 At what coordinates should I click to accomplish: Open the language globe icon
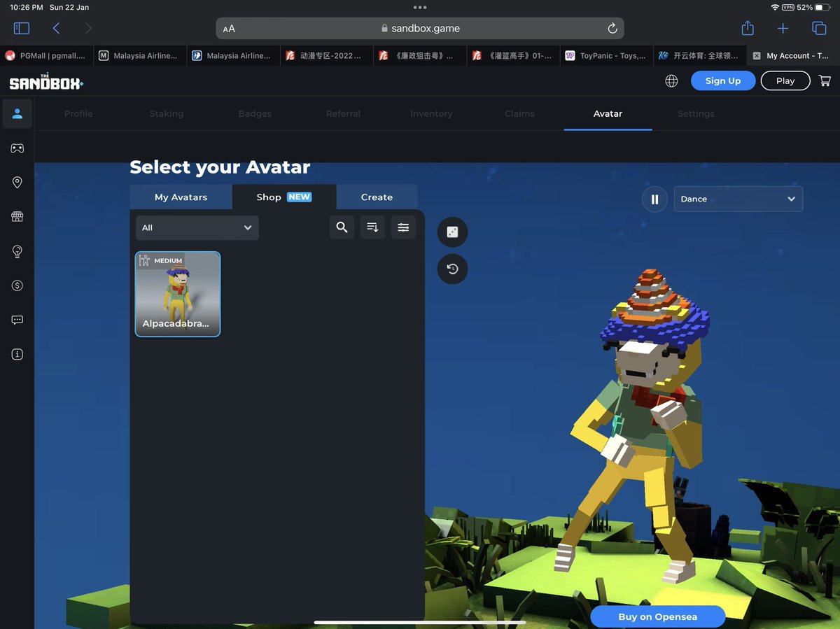pyautogui.click(x=671, y=81)
